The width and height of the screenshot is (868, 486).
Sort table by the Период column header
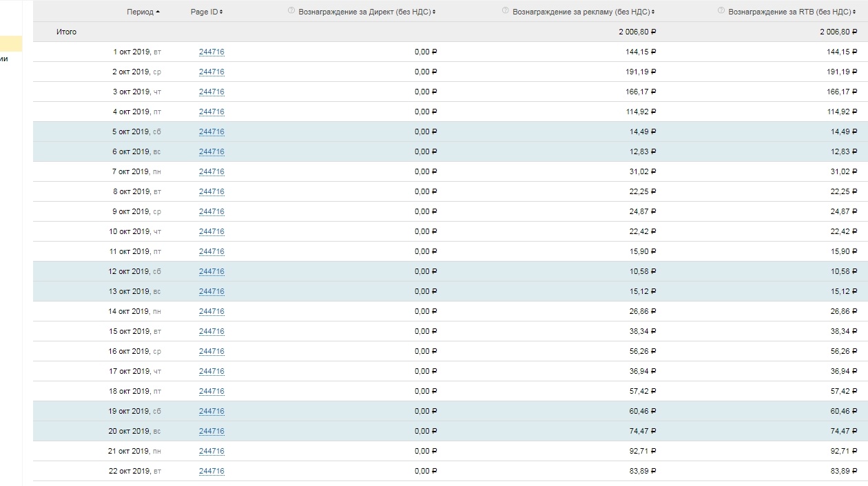pos(143,12)
